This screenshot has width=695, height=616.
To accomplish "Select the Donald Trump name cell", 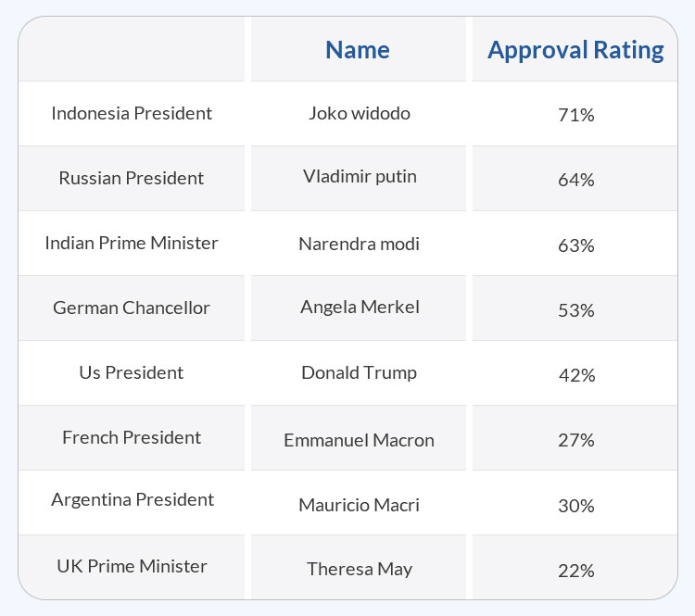I will click(x=360, y=372).
